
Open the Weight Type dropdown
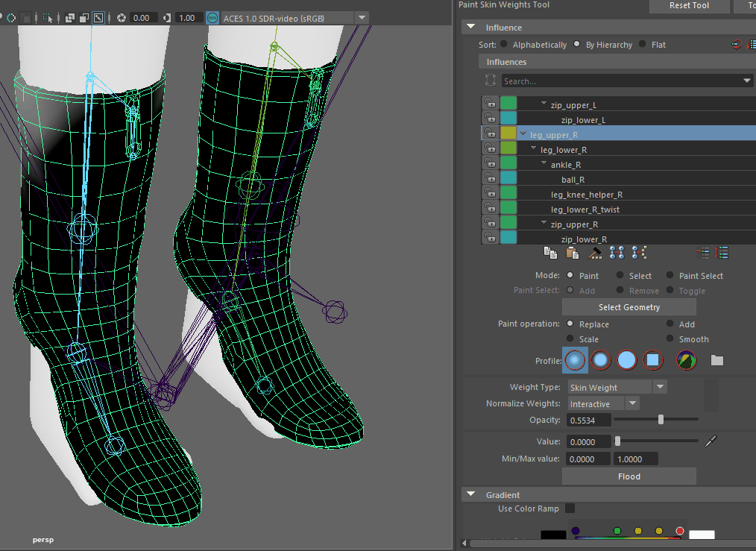[659, 387]
